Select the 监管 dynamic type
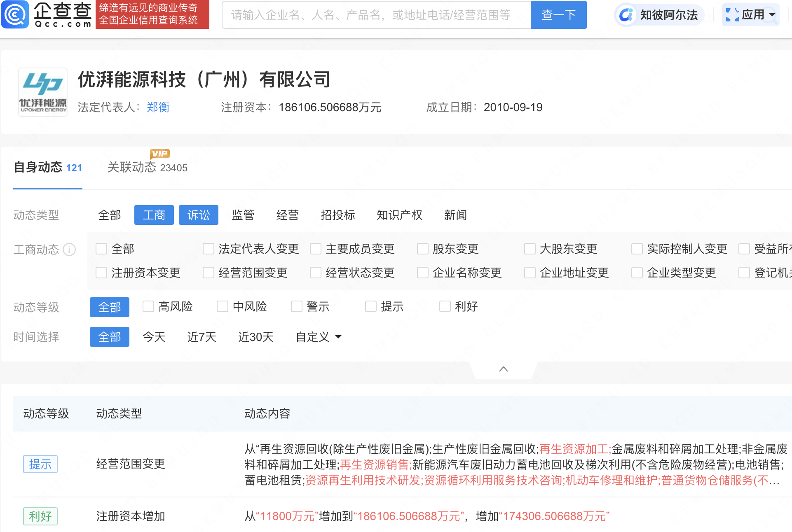 243,215
